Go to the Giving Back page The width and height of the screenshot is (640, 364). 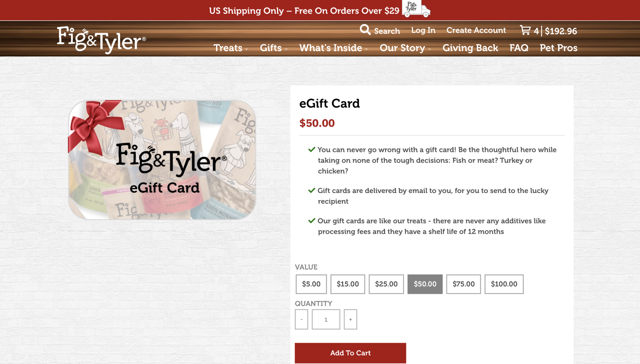click(x=470, y=48)
